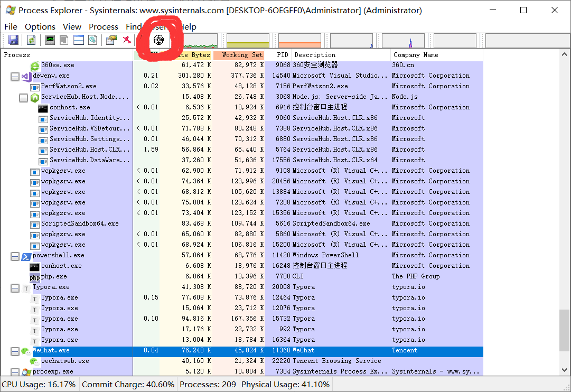Collapse the powershell.exe process tree
This screenshot has height=392, width=571.
15,256
